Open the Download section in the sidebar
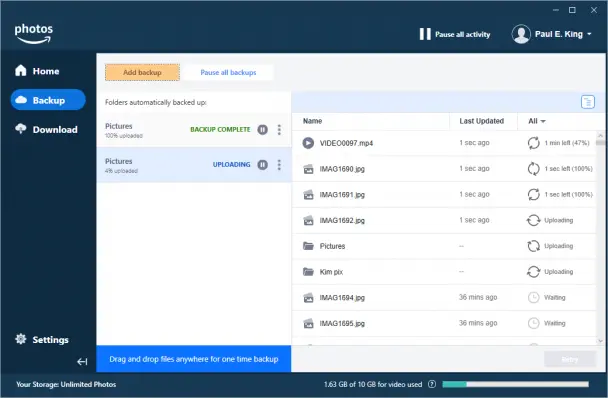Viewport: 608px width, 398px height. pos(46,130)
